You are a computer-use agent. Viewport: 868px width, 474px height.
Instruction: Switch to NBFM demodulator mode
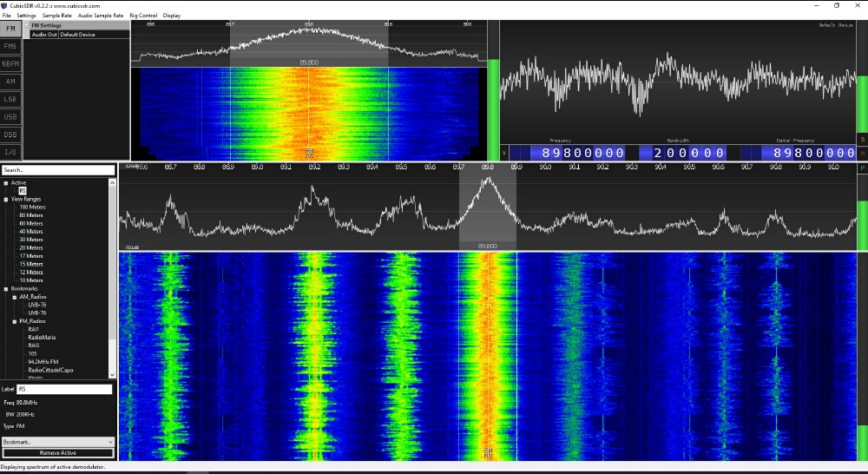(x=10, y=63)
